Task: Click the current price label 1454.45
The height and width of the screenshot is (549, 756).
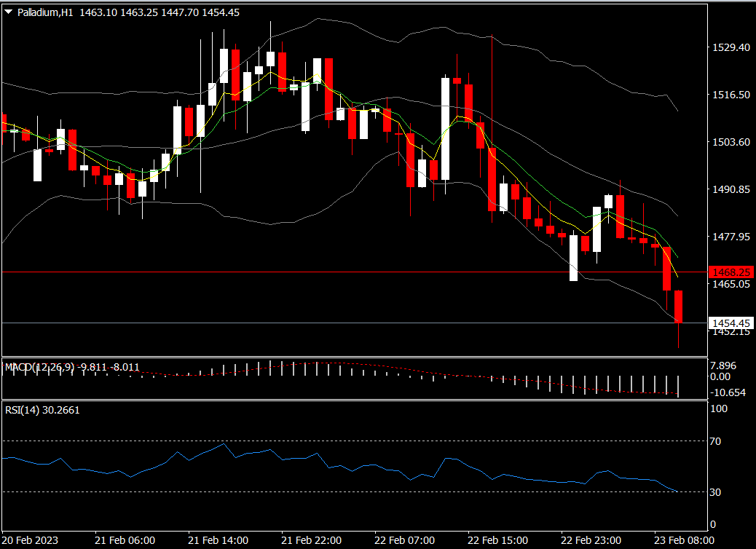Action: [731, 323]
